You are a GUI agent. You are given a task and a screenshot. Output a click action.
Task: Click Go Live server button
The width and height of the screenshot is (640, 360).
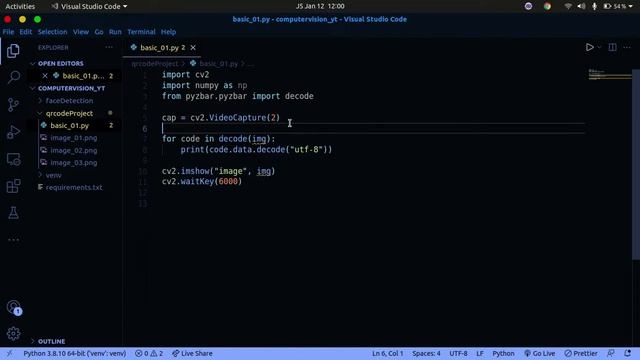pos(540,353)
